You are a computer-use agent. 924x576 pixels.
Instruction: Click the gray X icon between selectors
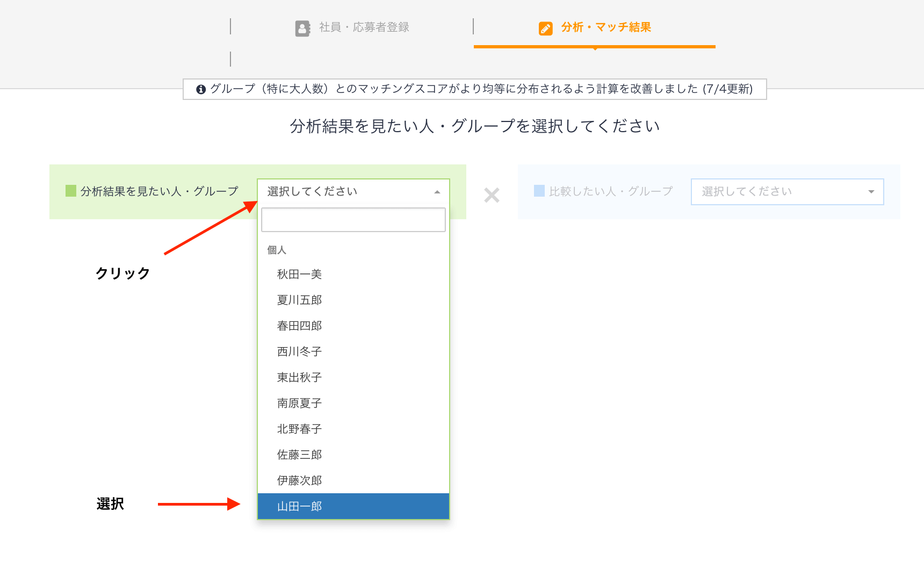[x=492, y=195]
